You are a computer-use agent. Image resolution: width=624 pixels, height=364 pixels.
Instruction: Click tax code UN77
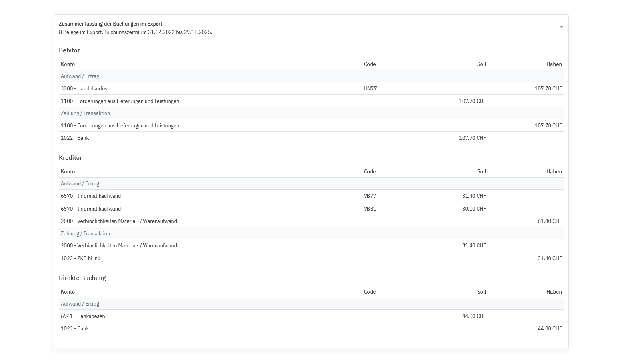click(370, 89)
